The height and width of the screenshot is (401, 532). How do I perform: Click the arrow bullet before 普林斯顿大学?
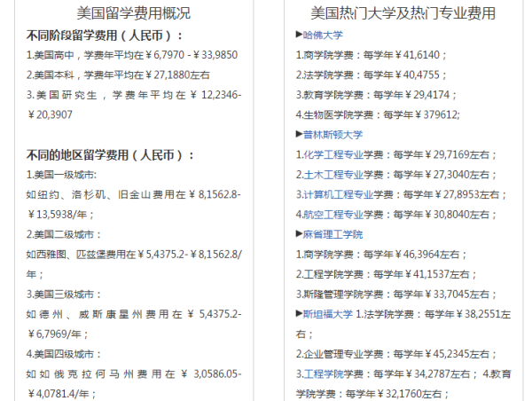click(x=299, y=134)
